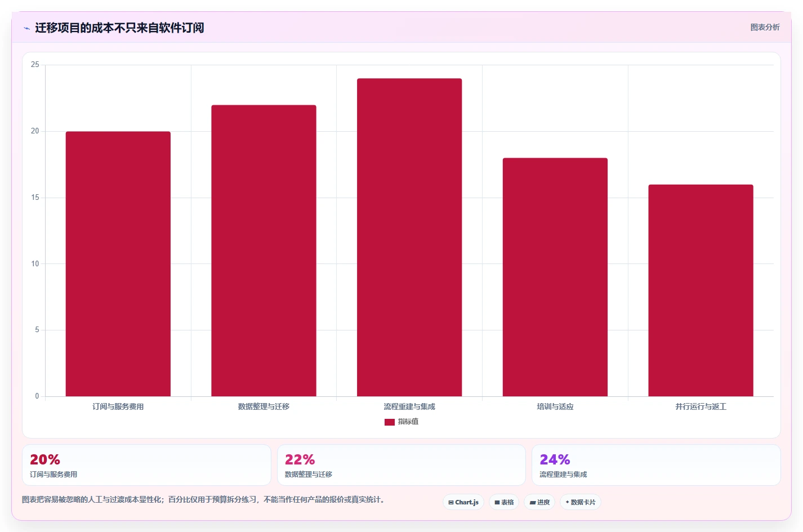Select the 数据卡片 chip
This screenshot has width=803, height=532.
point(581,502)
